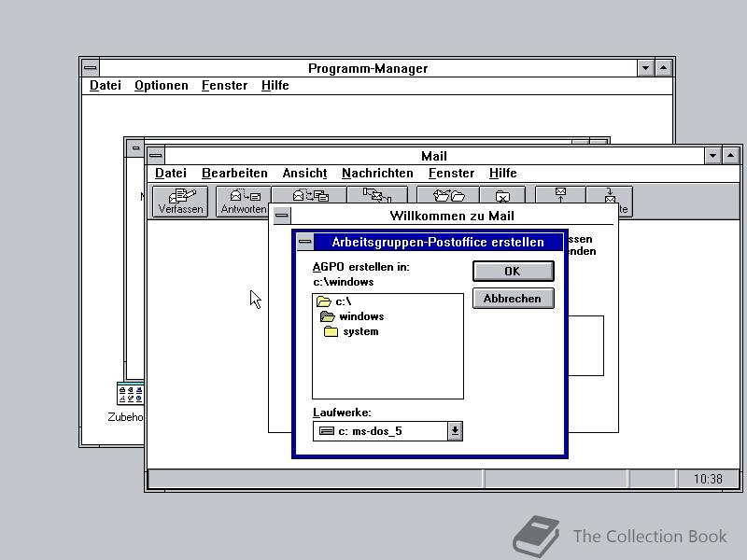Viewport: 747px width, 560px height.
Task: Select the system folder in the directory list
Action: tap(351, 331)
